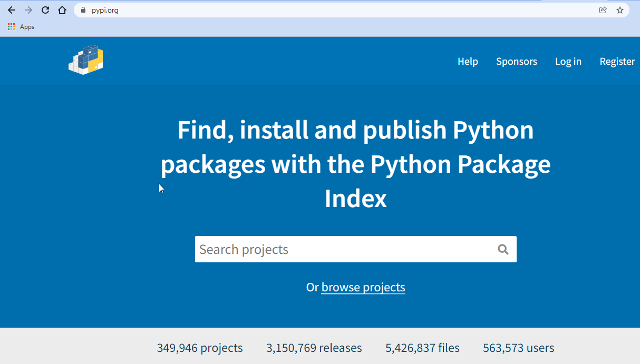The height and width of the screenshot is (364, 640).
Task: Click the browser forward navigation arrow
Action: pyautogui.click(x=27, y=9)
